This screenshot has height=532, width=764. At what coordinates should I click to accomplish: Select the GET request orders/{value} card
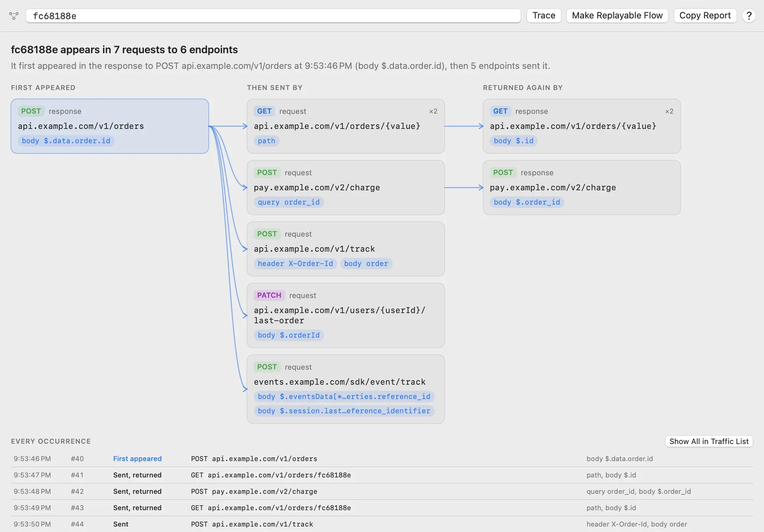pos(346,126)
